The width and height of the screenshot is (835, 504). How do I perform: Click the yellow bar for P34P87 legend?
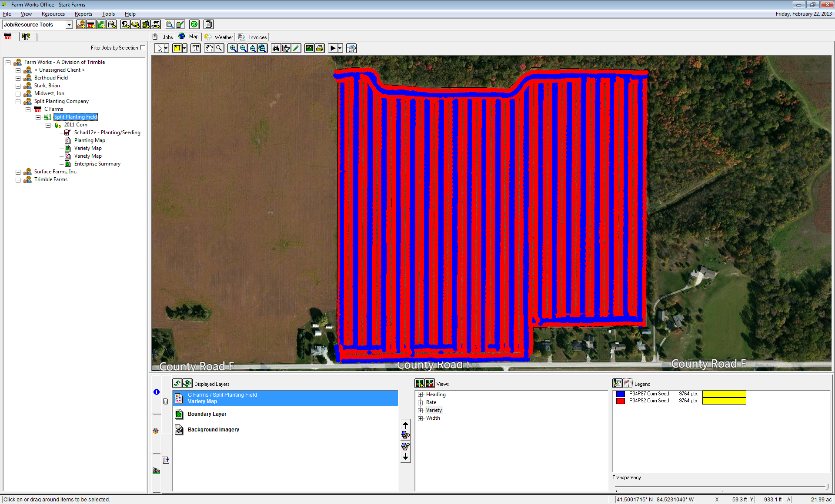[x=724, y=394]
